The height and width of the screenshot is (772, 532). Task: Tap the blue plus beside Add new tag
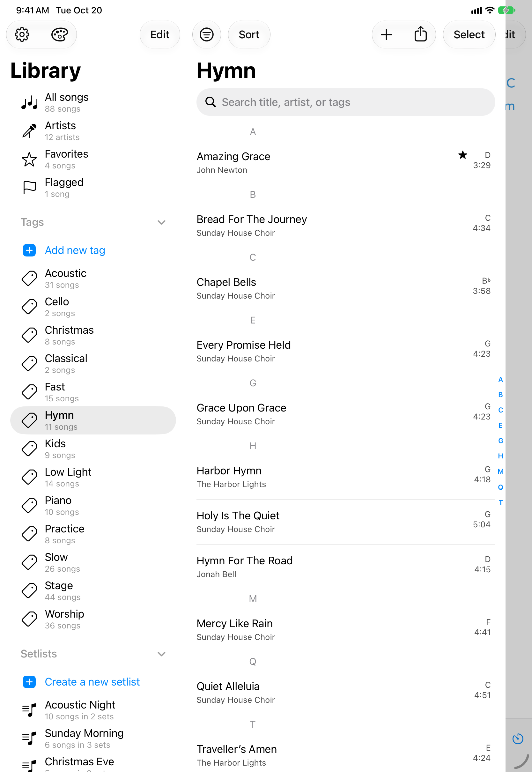pos(29,250)
